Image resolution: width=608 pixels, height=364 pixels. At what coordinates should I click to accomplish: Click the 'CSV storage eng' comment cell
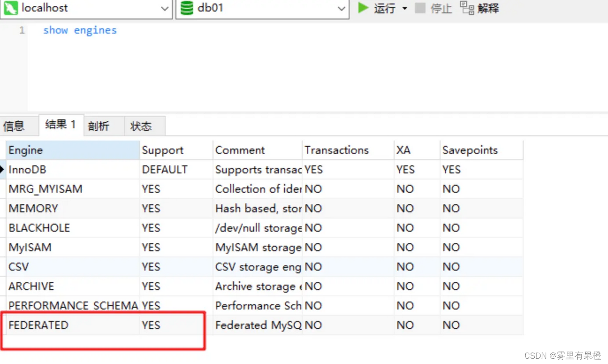click(258, 267)
